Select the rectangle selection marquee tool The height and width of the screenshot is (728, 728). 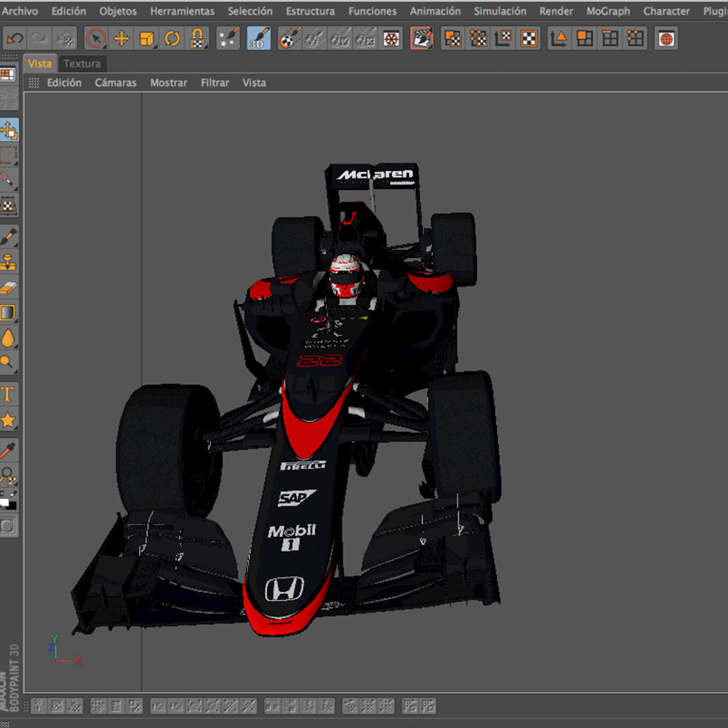(8, 155)
